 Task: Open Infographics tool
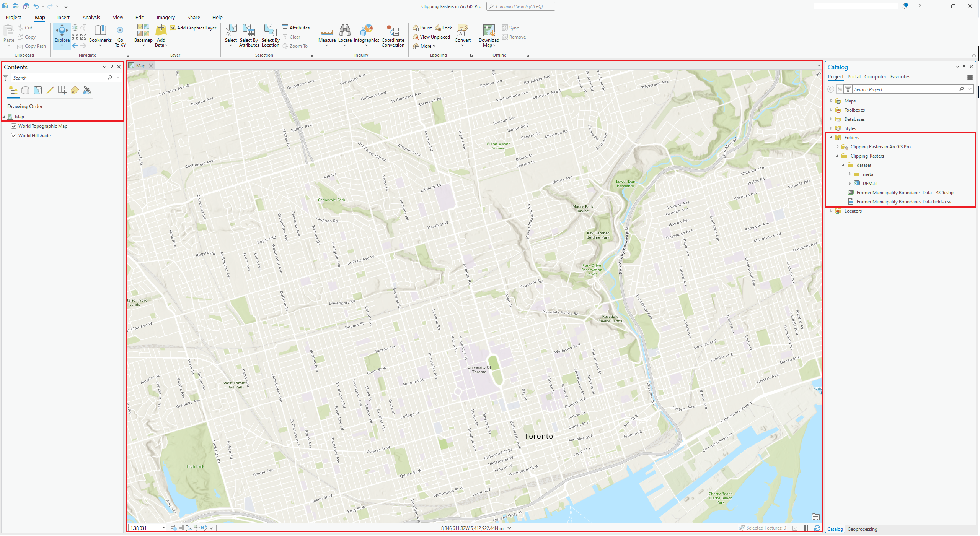point(366,31)
